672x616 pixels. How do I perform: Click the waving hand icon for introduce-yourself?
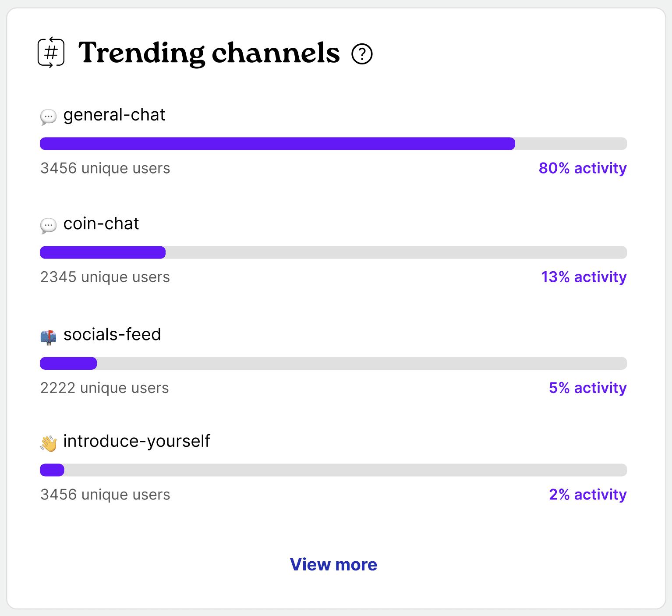click(48, 443)
